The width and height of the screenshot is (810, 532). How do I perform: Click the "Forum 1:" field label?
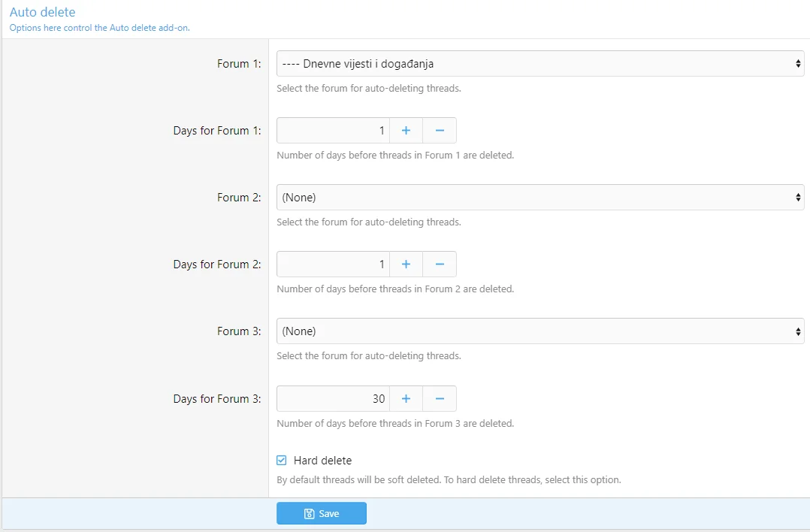coord(239,64)
